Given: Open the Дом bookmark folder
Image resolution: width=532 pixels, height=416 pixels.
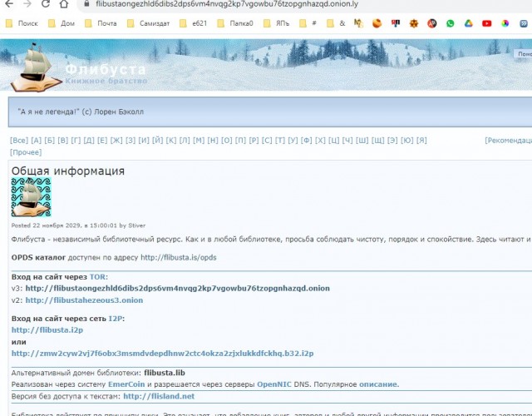Looking at the screenshot, I should pos(62,23).
